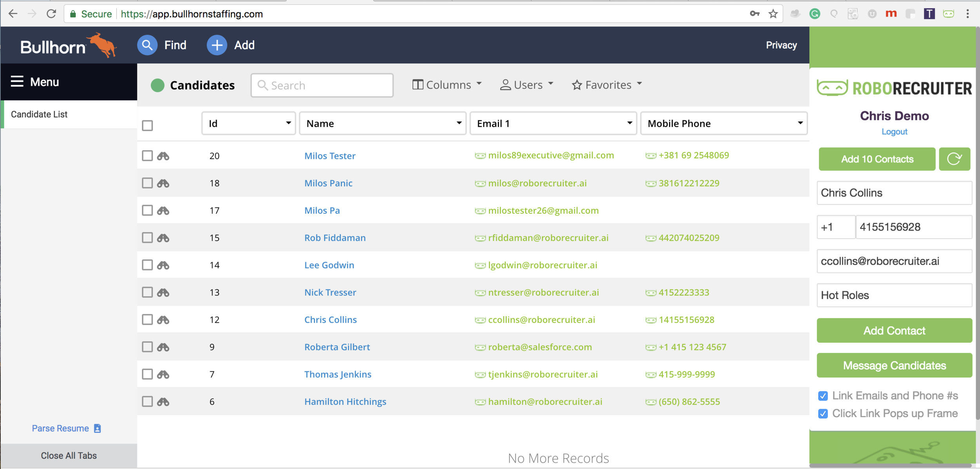Viewport: 980px width, 469px height.
Task: Click the Logout link
Action: click(x=895, y=132)
